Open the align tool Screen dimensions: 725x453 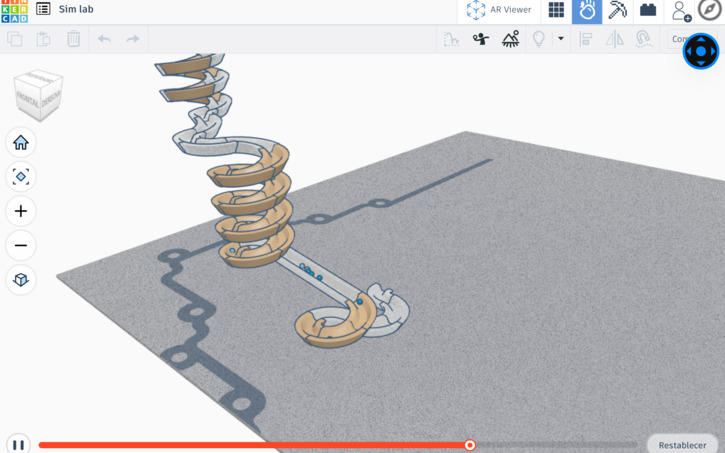(x=586, y=39)
